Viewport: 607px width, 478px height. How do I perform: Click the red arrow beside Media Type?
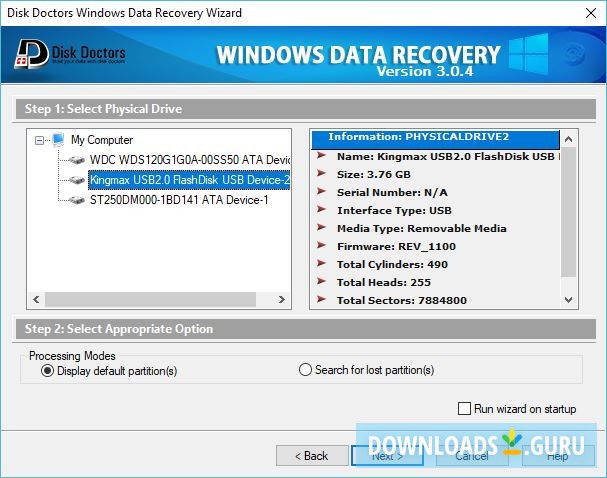click(x=321, y=227)
